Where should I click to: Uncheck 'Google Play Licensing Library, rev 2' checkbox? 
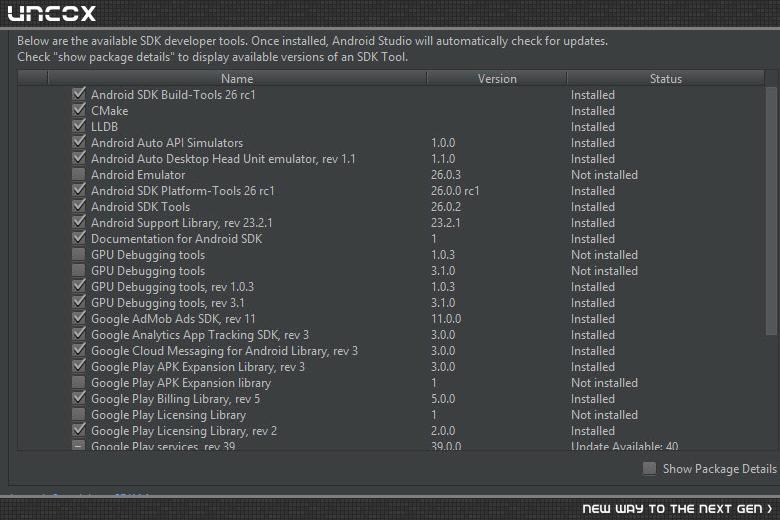79,430
